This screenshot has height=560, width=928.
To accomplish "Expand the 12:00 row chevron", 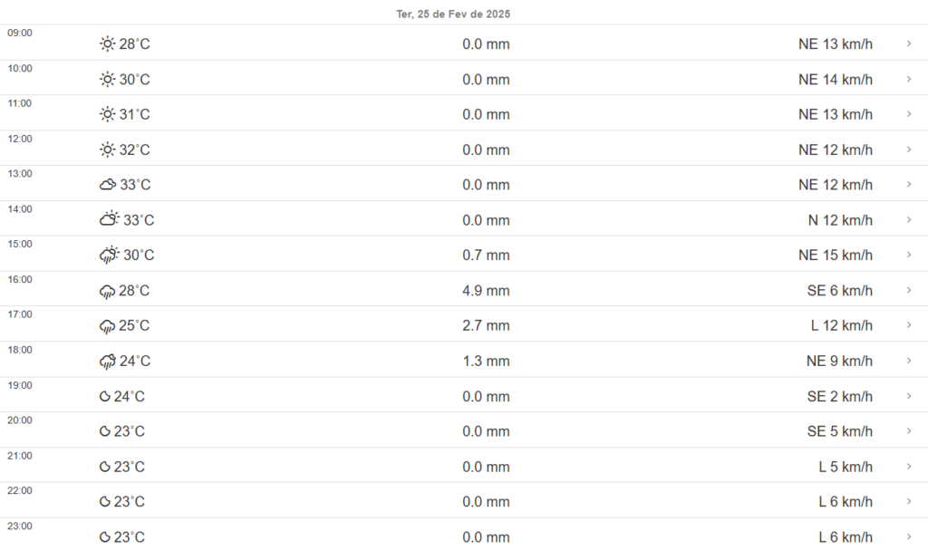I will (x=909, y=150).
